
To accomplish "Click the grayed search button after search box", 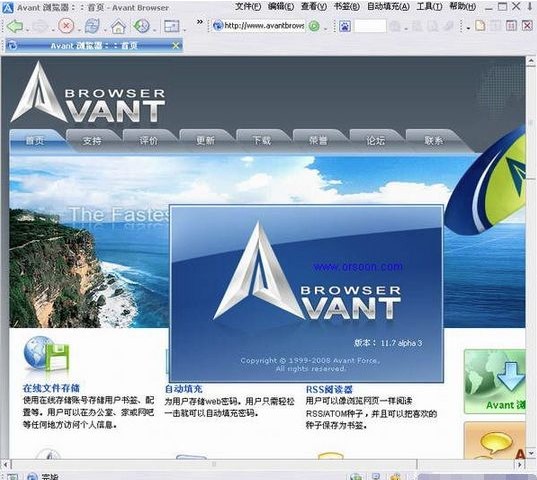I will pyautogui.click(x=395, y=26).
